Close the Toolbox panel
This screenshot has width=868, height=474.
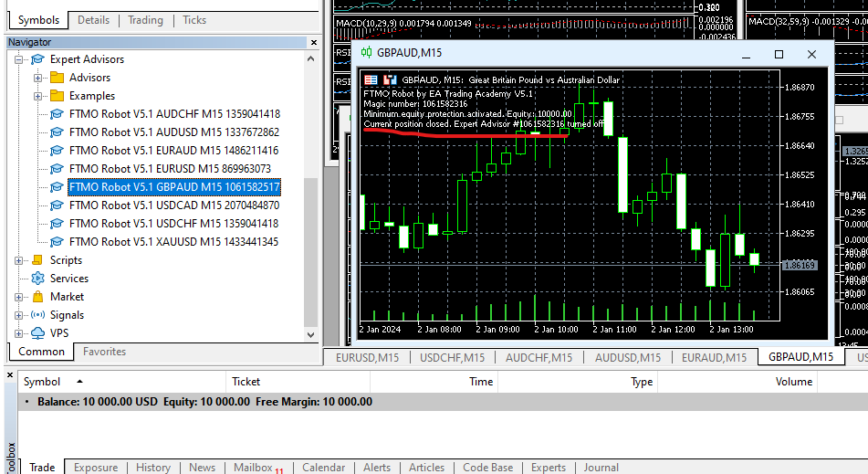coord(10,375)
